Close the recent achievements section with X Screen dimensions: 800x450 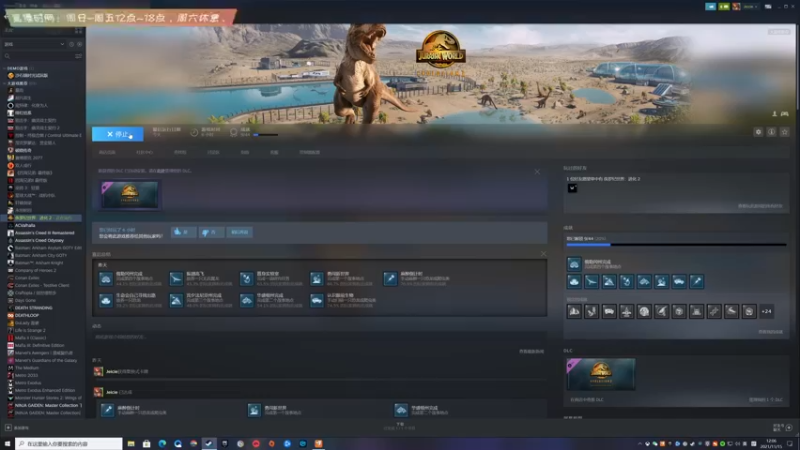(543, 254)
